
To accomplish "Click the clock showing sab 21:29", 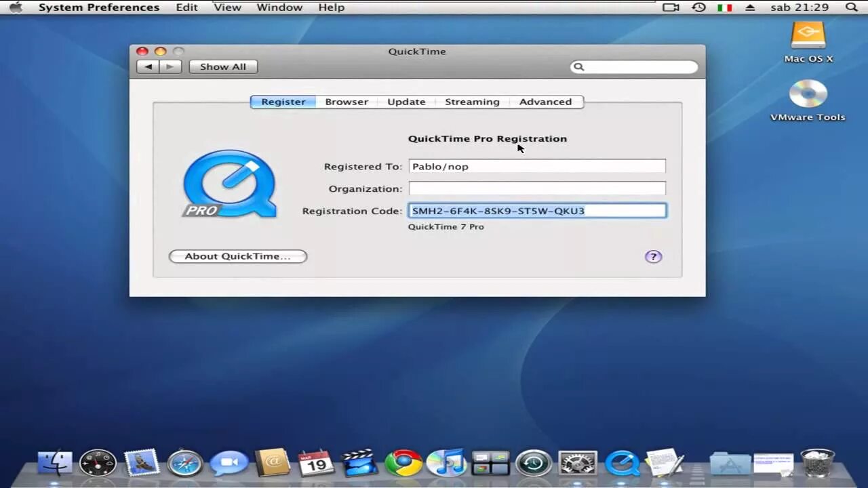I will (800, 7).
